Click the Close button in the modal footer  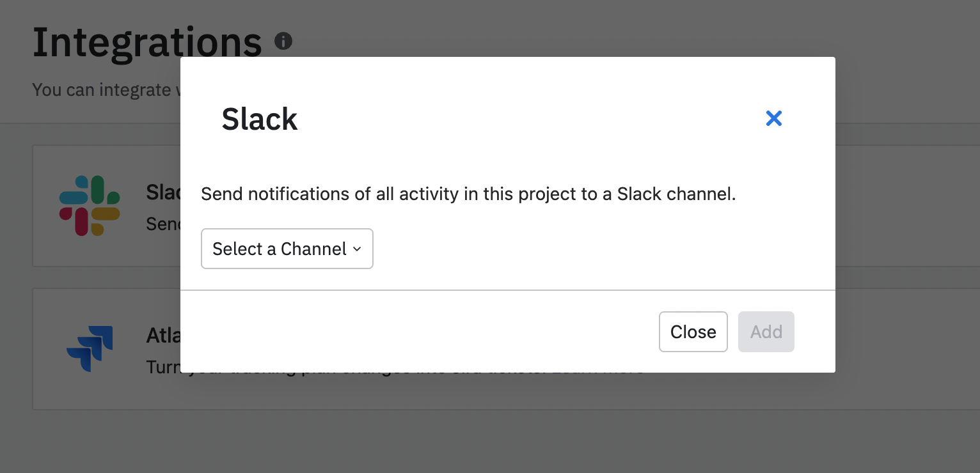(693, 332)
